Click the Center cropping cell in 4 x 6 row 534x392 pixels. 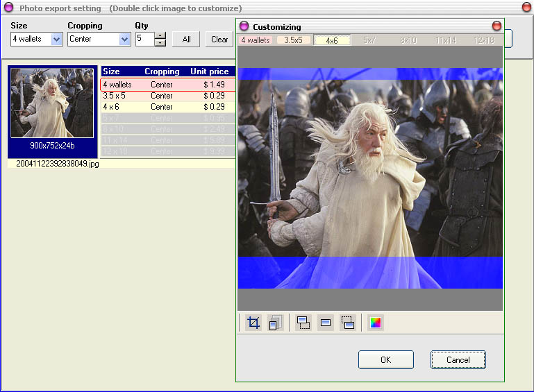coord(162,107)
